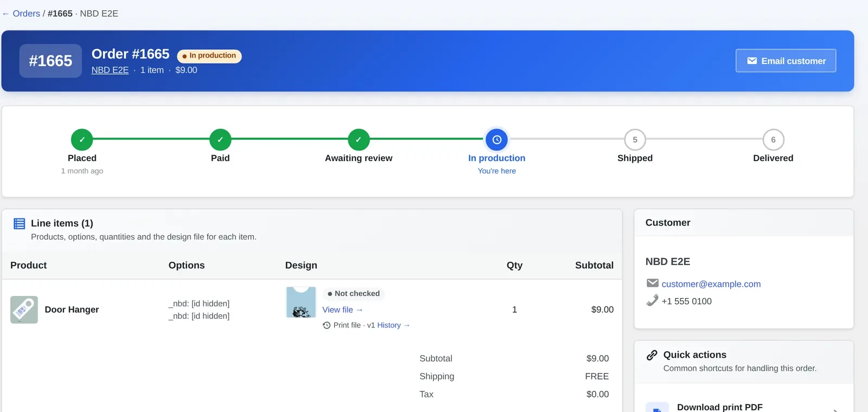Open the NBD E2E customer link in header
This screenshot has height=412, width=868.
[x=110, y=70]
